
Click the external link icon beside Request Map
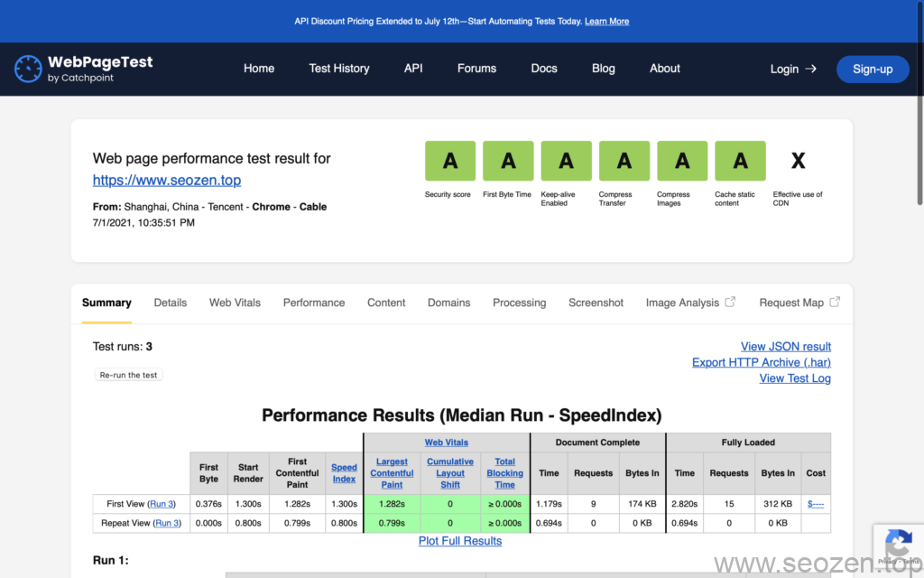pyautogui.click(x=835, y=302)
